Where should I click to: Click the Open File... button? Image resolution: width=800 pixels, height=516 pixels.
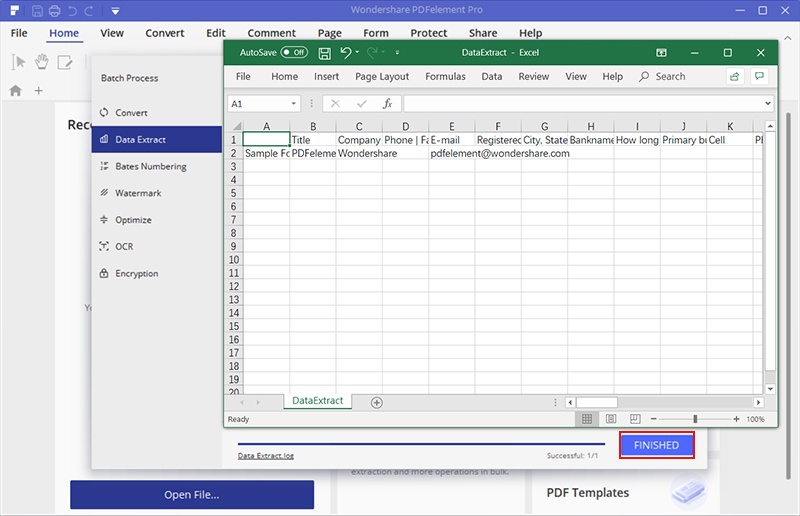(192, 495)
